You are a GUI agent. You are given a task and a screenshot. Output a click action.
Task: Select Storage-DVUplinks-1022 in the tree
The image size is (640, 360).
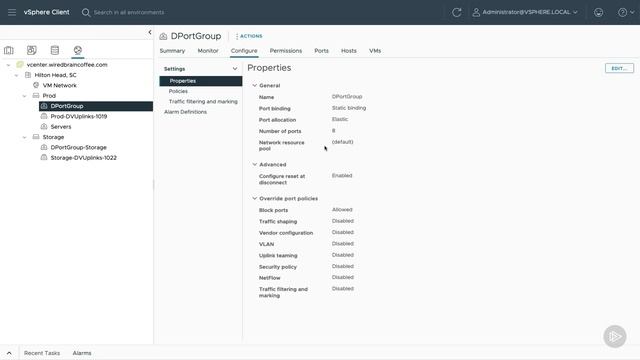[83, 158]
